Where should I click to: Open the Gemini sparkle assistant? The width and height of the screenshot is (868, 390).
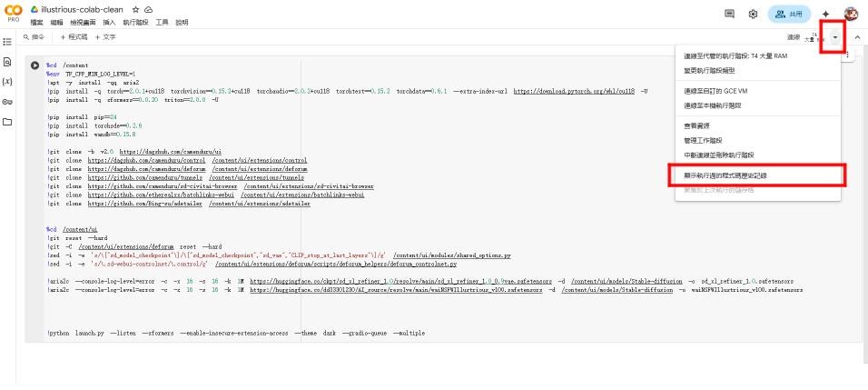826,14
